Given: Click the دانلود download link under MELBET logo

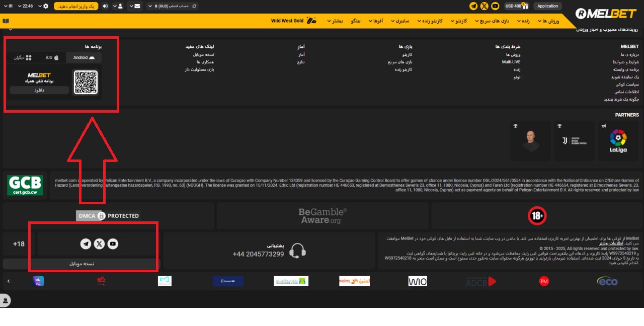Looking at the screenshot, I should pyautogui.click(x=39, y=90).
